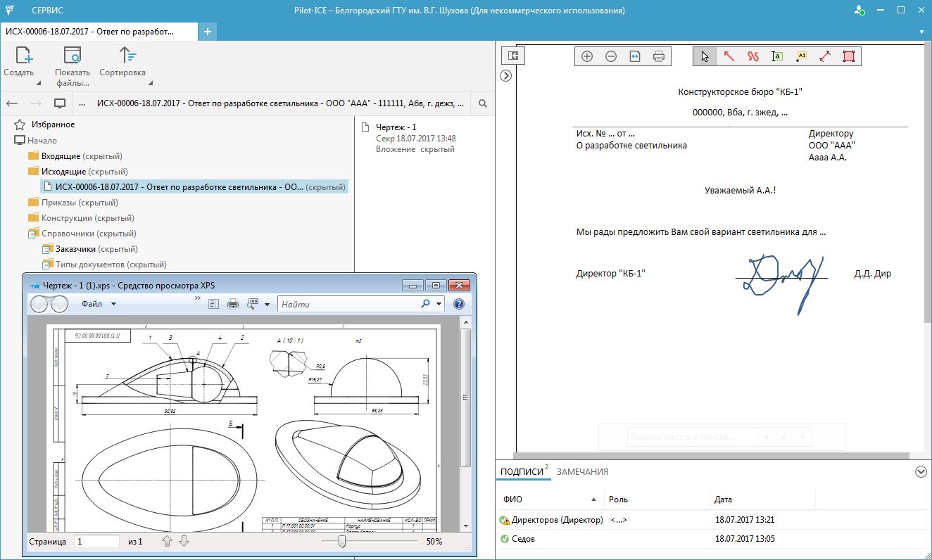932x560 pixels.
Task: Select the ИСХ-00006-18.07.2017 document in the tree
Action: point(194,187)
